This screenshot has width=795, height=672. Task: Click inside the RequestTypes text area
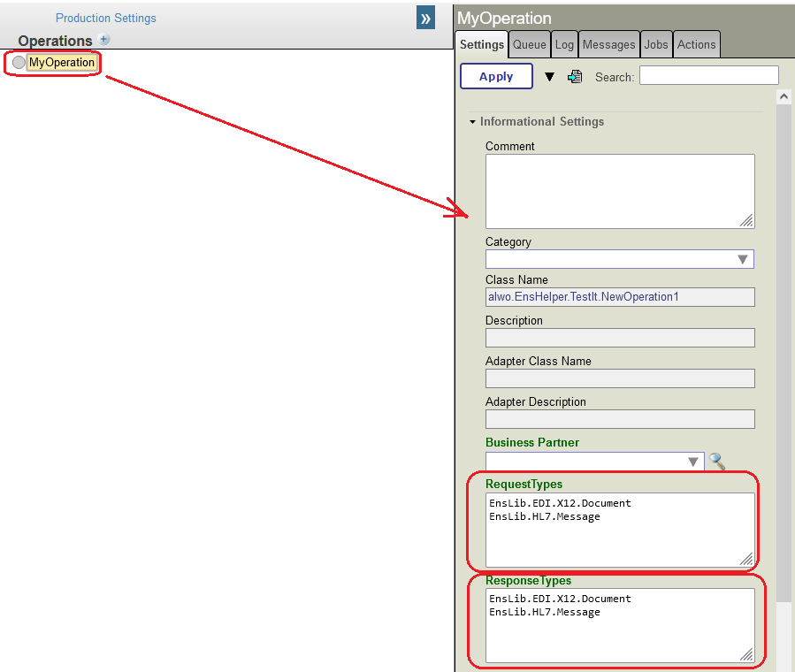(x=619, y=530)
